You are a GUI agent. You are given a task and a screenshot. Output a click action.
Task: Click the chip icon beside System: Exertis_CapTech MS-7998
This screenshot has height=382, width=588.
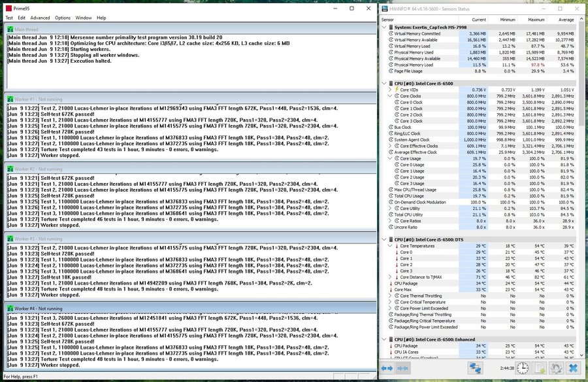391,27
